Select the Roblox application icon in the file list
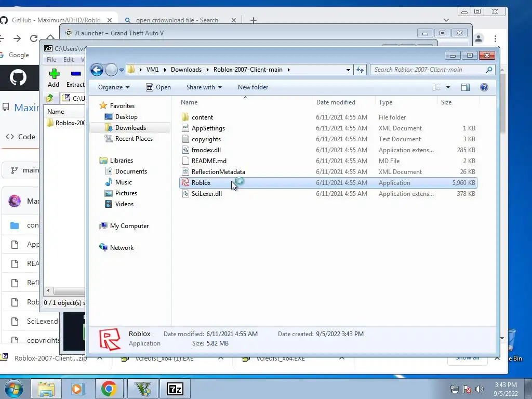The height and width of the screenshot is (399, 532). 185,182
